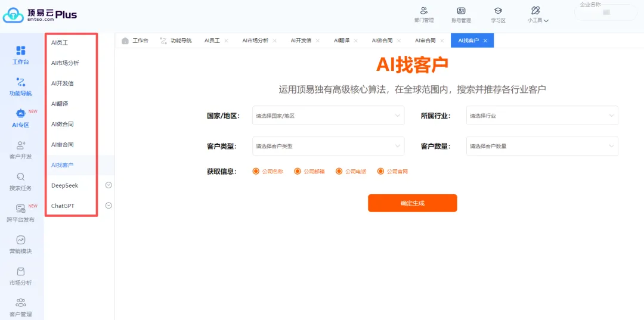The image size is (644, 320).
Task: Switch to the AI做合同 tab
Action: 382,41
